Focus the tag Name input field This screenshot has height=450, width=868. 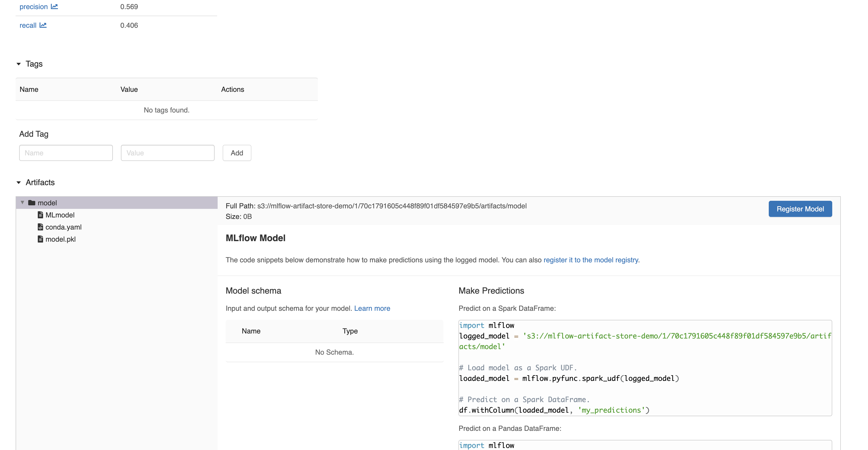click(x=66, y=153)
